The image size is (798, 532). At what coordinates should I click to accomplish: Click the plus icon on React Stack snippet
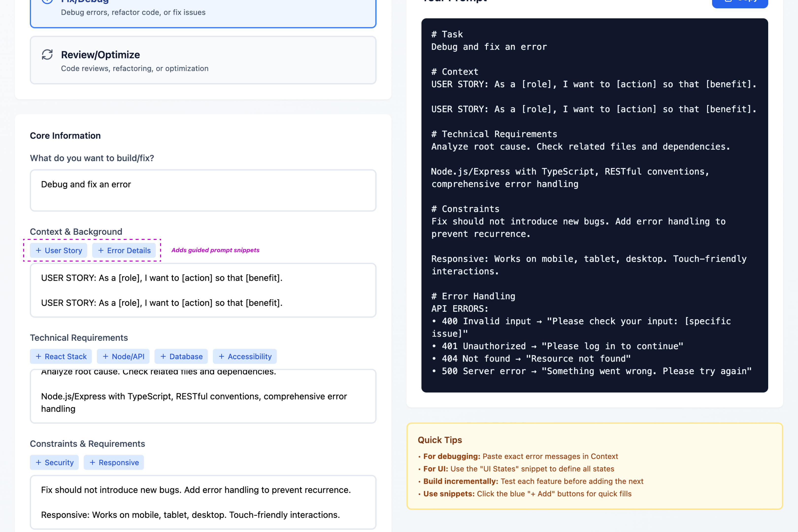click(38, 356)
